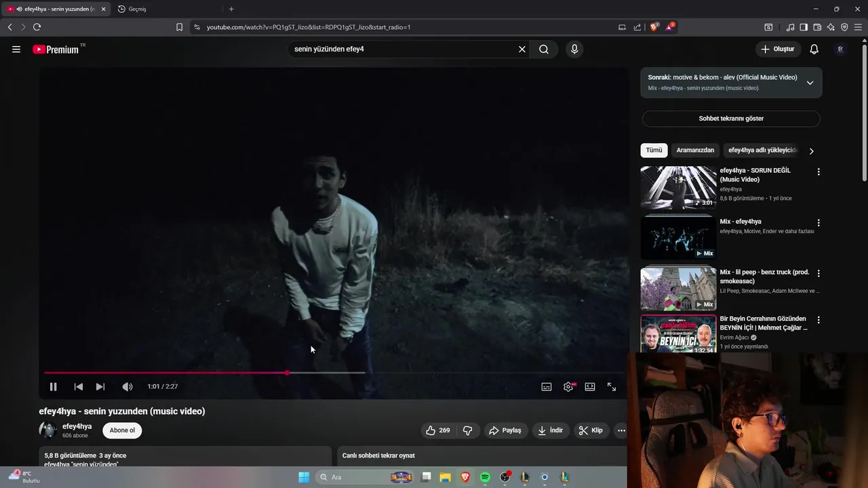Toggle subtitles in the player

[547, 387]
